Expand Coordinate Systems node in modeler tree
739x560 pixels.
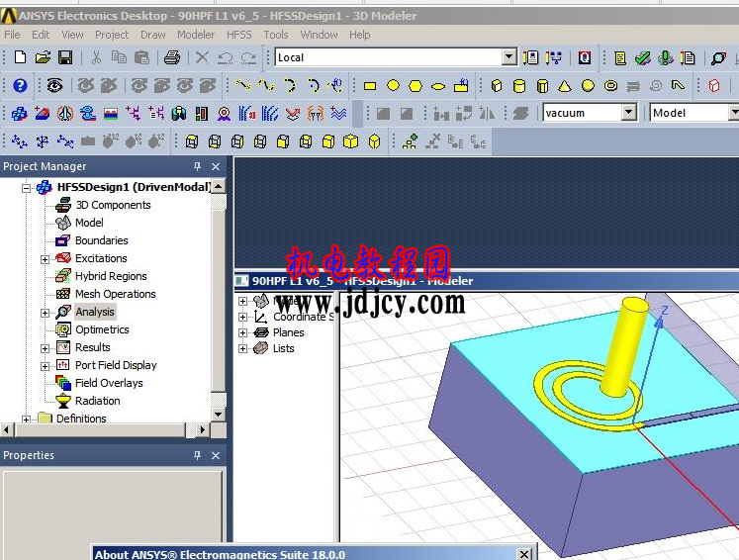[x=242, y=317]
